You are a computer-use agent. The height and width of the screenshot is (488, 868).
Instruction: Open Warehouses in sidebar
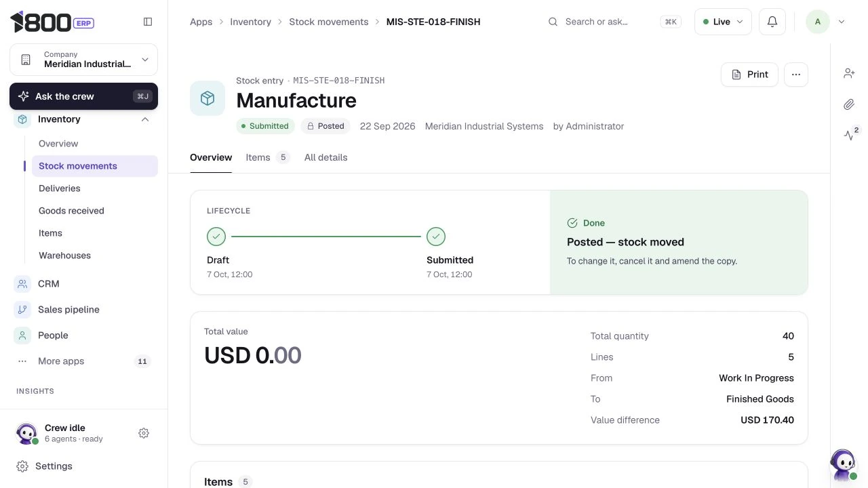click(x=95, y=256)
